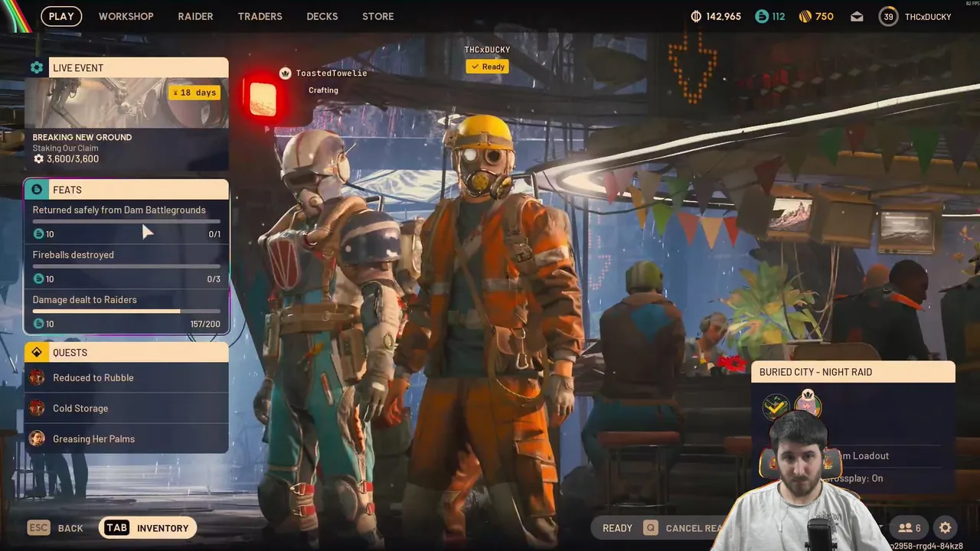The width and height of the screenshot is (980, 551).
Task: Click the Live Event gear icon
Action: [x=37, y=67]
